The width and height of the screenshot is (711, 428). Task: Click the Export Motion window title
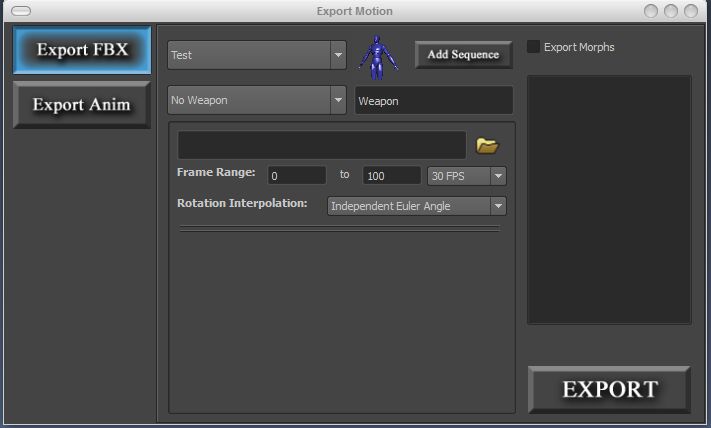pos(355,11)
